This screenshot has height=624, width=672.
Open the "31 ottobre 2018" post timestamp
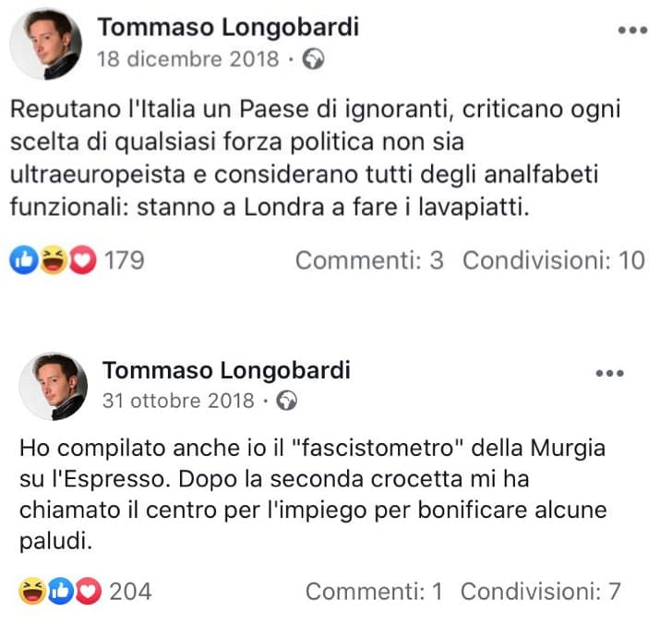click(x=177, y=401)
